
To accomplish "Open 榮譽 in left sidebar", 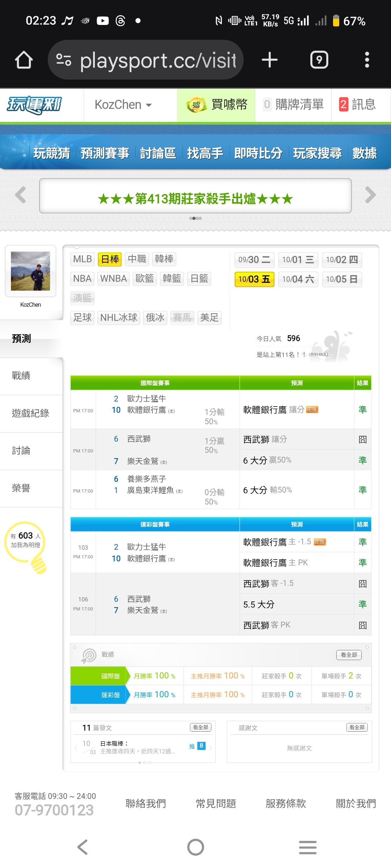I will pyautogui.click(x=31, y=488).
